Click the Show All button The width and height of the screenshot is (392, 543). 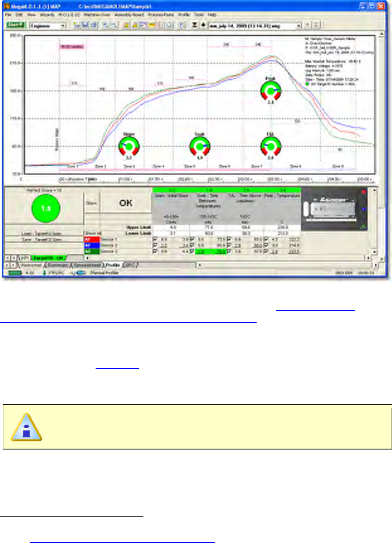tap(93, 233)
